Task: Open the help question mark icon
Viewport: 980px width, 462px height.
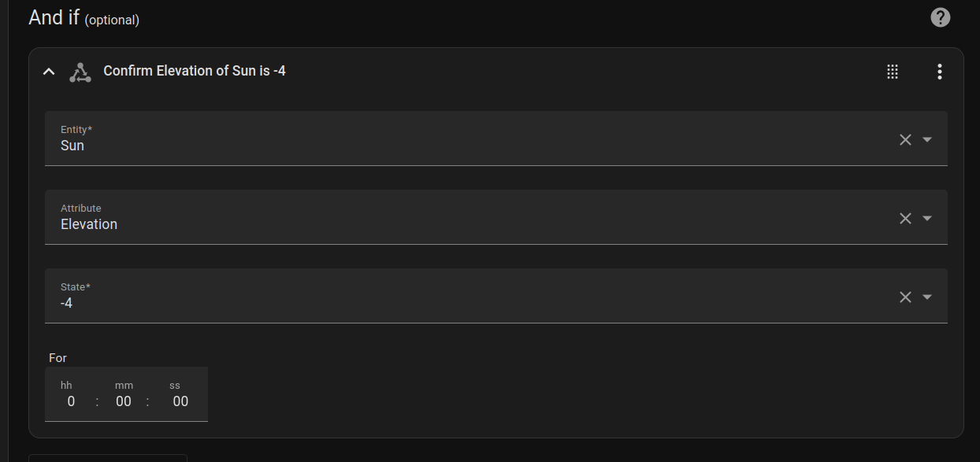Action: click(x=940, y=17)
